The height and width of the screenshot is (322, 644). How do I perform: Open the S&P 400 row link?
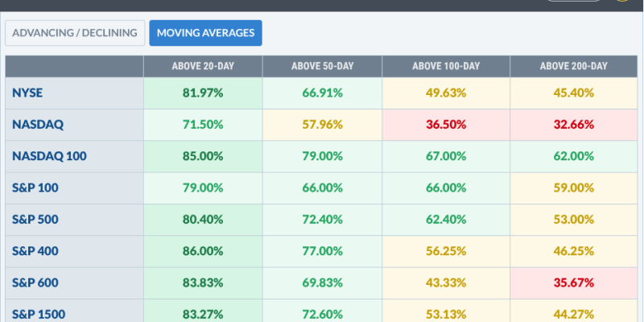click(35, 251)
